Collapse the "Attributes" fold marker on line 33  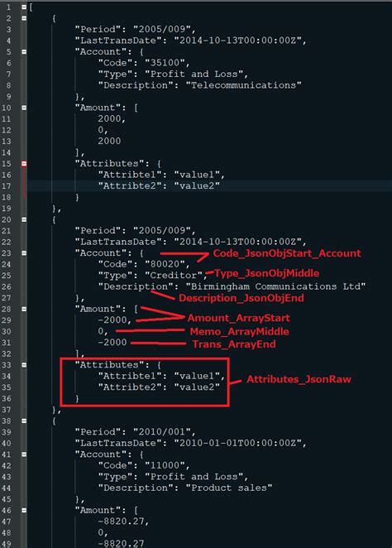pyautogui.click(x=24, y=364)
